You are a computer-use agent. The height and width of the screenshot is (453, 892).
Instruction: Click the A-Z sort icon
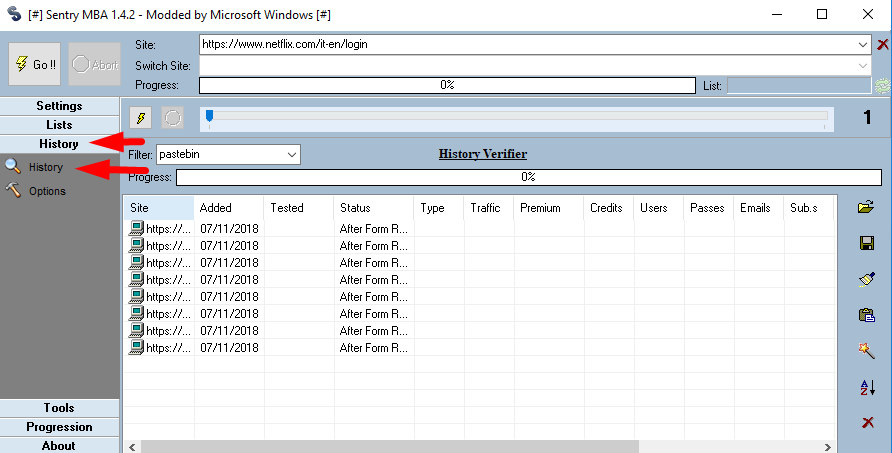(867, 387)
